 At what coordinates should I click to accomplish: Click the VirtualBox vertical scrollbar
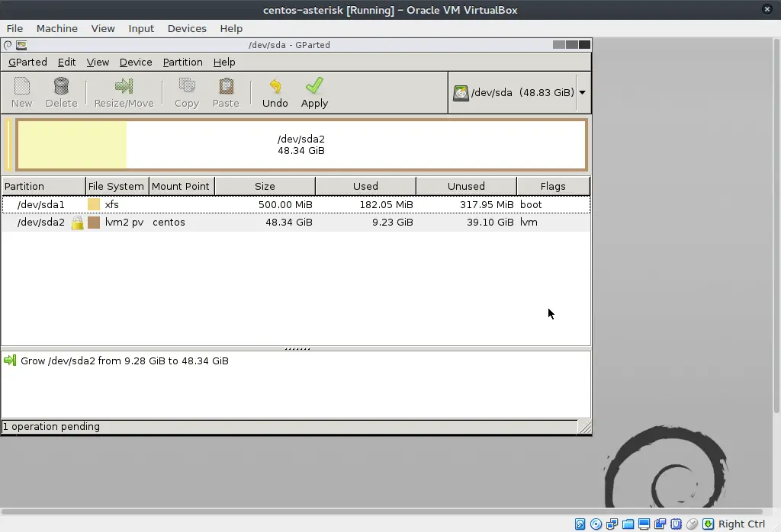(x=776, y=224)
